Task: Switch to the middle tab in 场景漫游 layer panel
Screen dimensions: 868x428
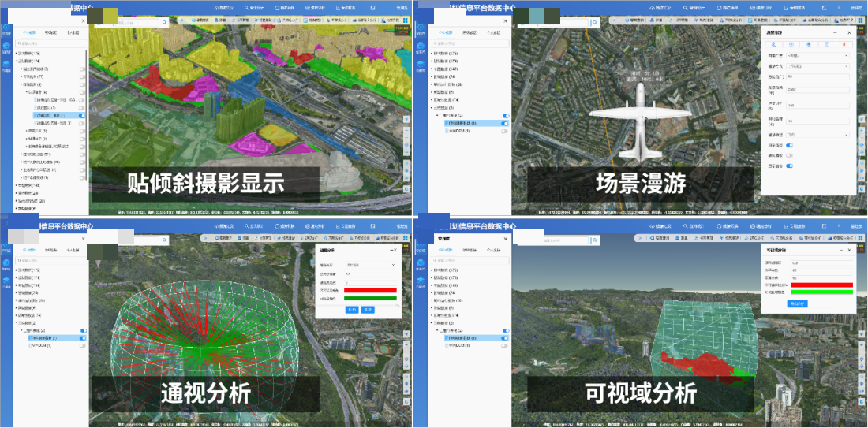Action: pos(470,32)
